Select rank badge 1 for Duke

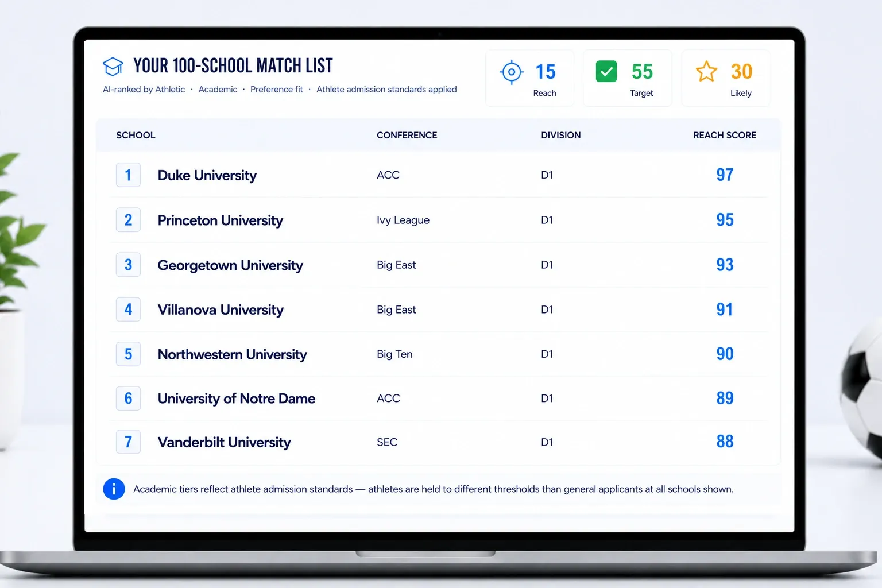[x=128, y=175]
